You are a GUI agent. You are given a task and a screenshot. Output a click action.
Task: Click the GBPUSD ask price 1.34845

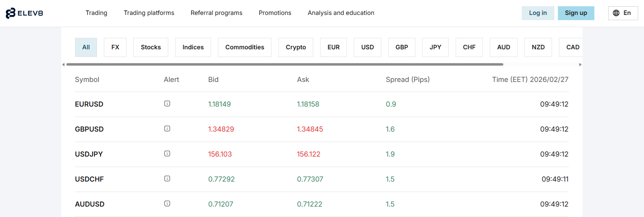[310, 129]
